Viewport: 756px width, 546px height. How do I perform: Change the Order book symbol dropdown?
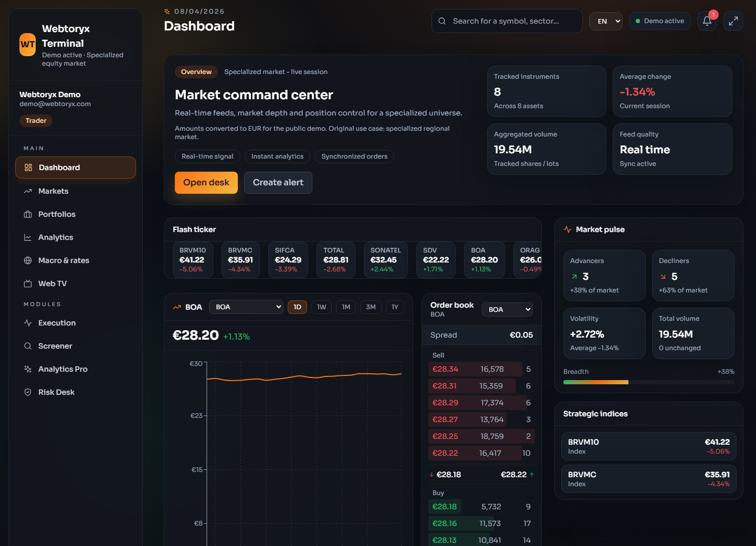click(x=507, y=310)
